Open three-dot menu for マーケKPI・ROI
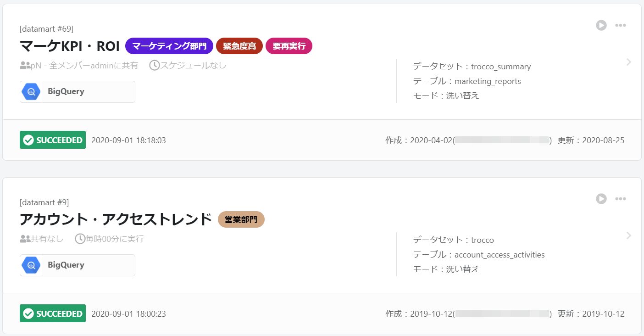This screenshot has height=336, width=644. [x=621, y=25]
